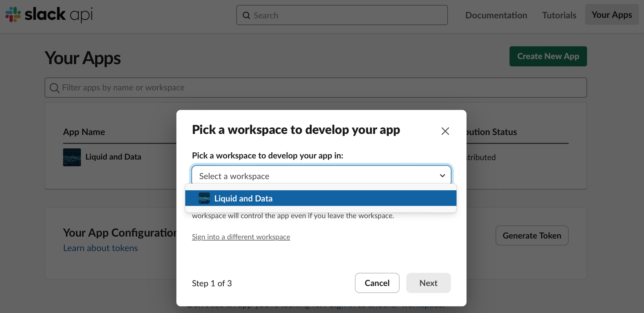Click the dialog title text

(x=296, y=130)
